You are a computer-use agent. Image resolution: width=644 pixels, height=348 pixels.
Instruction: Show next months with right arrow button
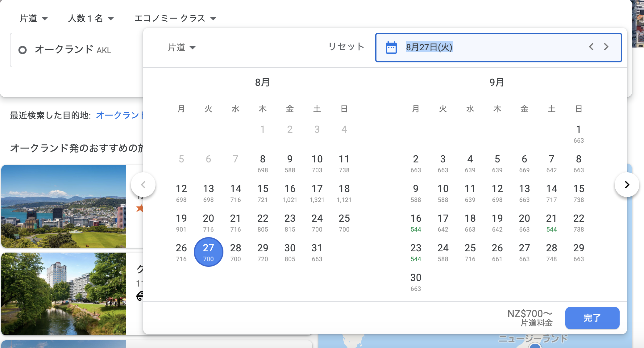[627, 185]
